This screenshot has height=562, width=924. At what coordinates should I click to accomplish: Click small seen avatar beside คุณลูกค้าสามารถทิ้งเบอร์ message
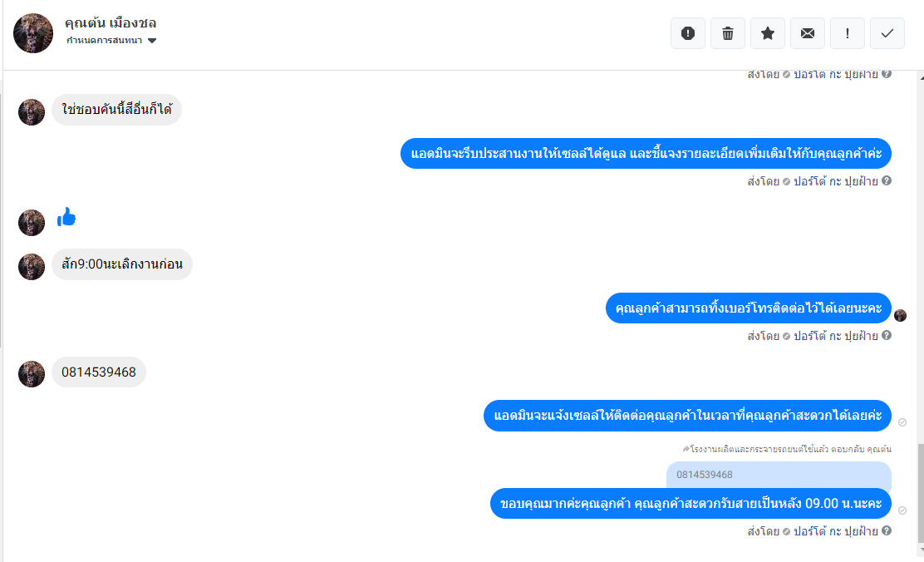900,315
